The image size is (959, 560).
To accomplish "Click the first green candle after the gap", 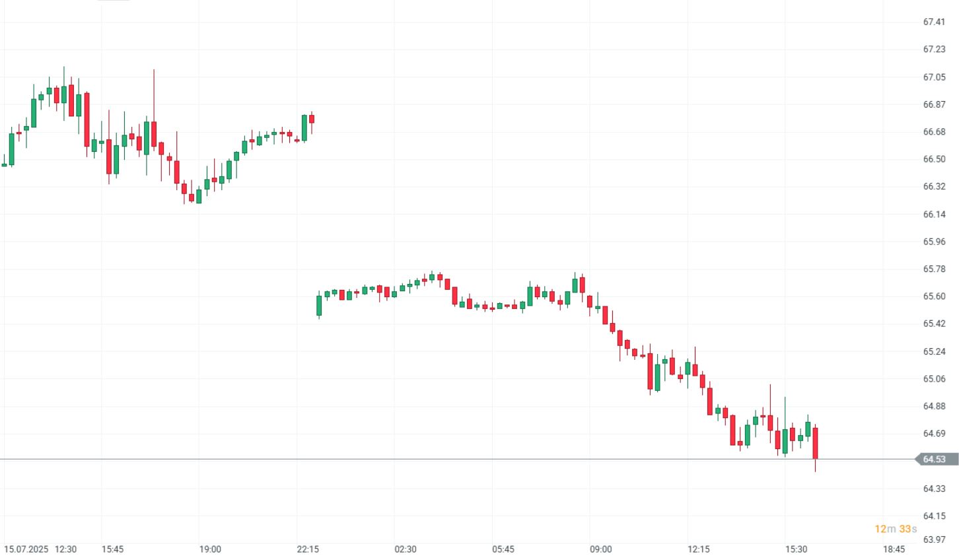I will click(x=319, y=306).
